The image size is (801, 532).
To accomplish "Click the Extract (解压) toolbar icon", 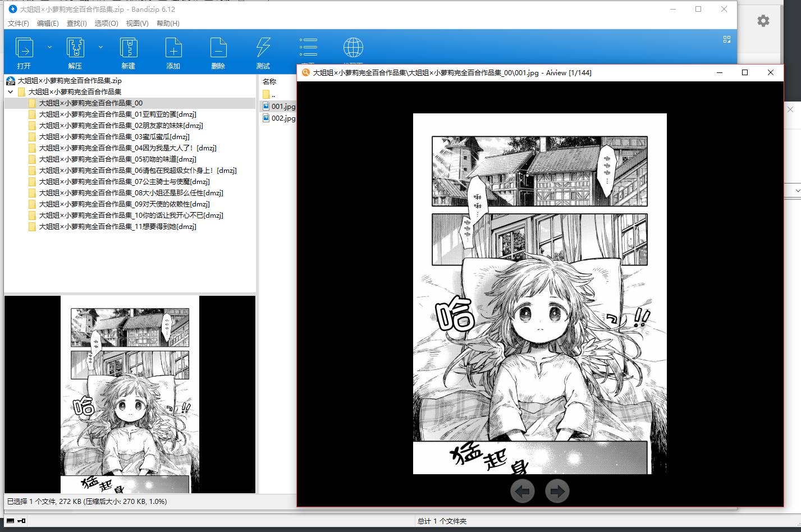I will tap(75, 48).
